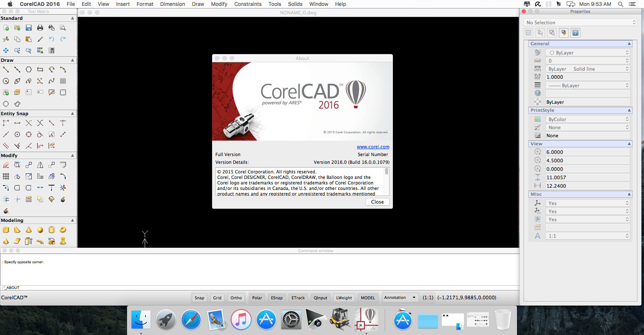Collapse the Standard section in Tool Matrix
This screenshot has height=335, width=644.
click(73, 18)
